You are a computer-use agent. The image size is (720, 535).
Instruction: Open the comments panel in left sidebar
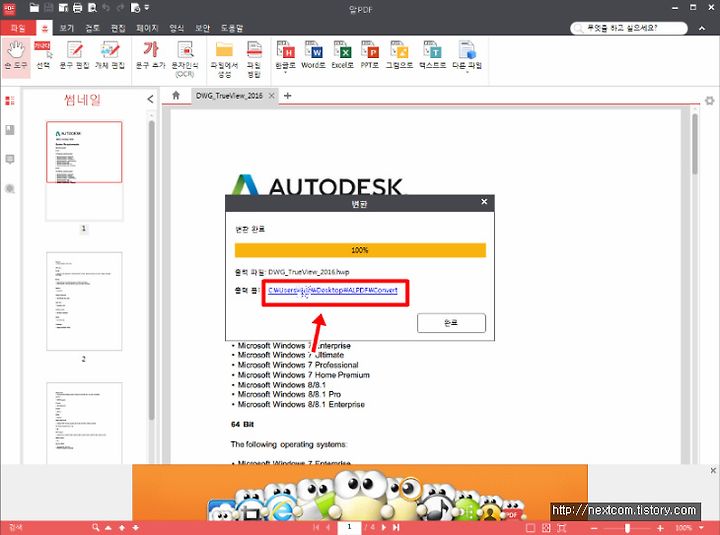(10, 159)
